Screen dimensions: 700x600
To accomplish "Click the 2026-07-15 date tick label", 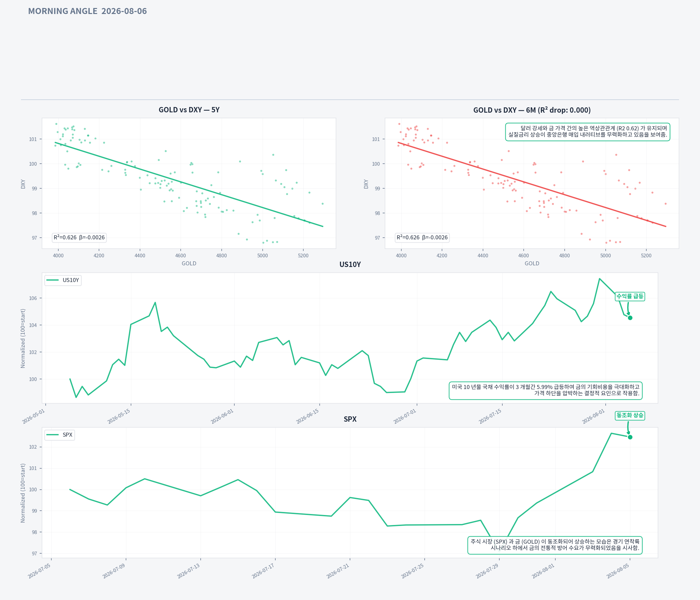I will click(490, 416).
